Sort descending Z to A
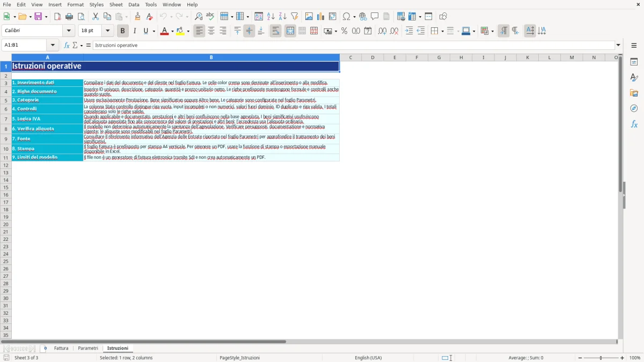This screenshot has width=644, height=362. (283, 17)
